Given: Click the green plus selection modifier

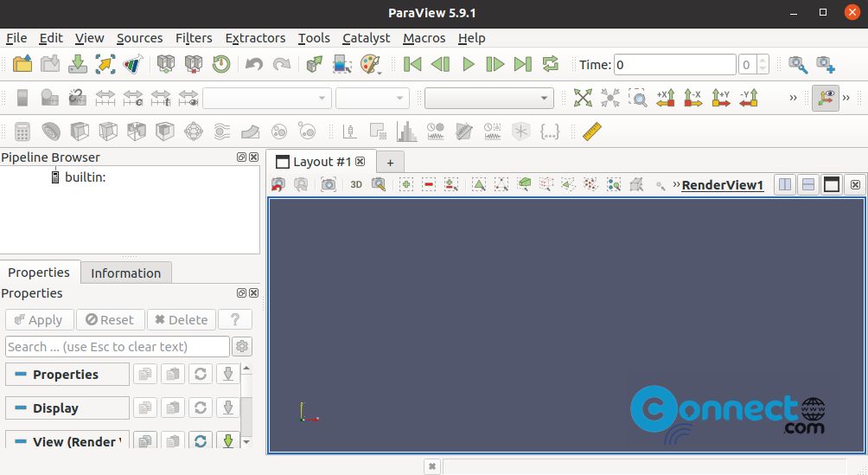Looking at the screenshot, I should click(406, 184).
